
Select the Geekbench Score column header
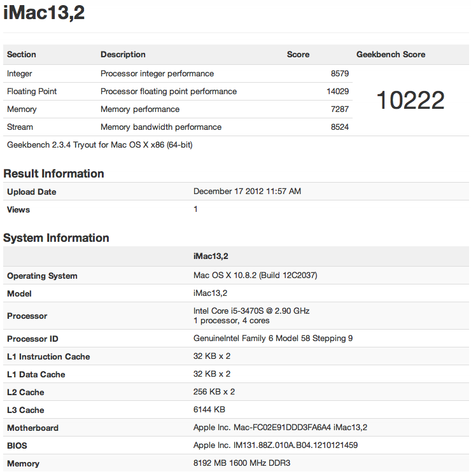pyautogui.click(x=391, y=54)
